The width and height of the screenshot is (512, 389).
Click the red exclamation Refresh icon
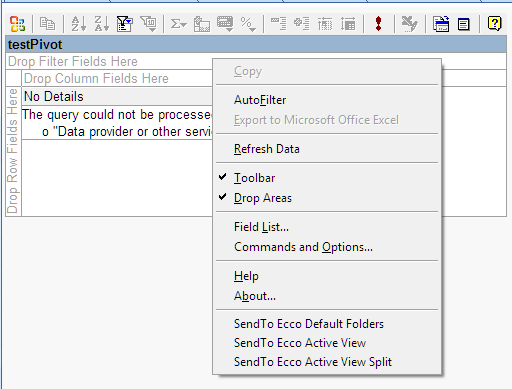pyautogui.click(x=378, y=24)
